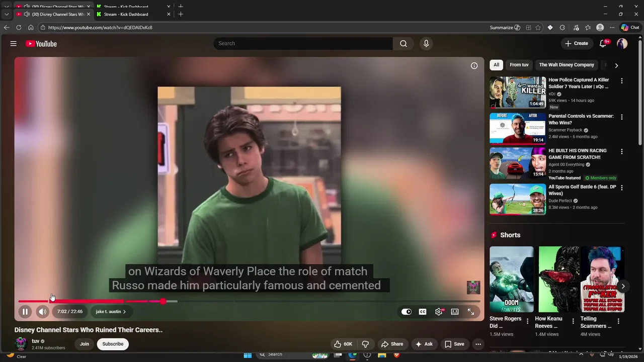
Task: Refresh the browser page
Action: (19, 28)
